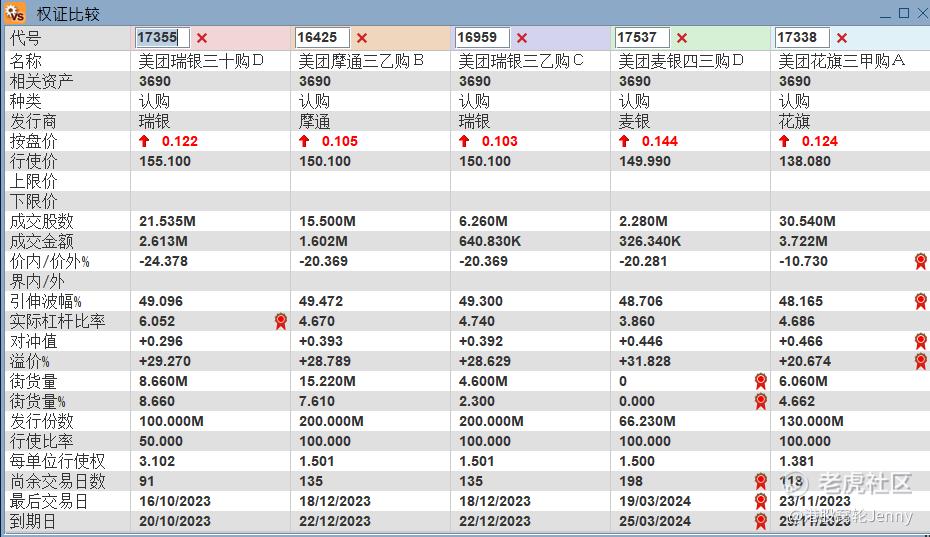Click the code input field containing 17537
The height and width of the screenshot is (537, 930).
coord(642,37)
